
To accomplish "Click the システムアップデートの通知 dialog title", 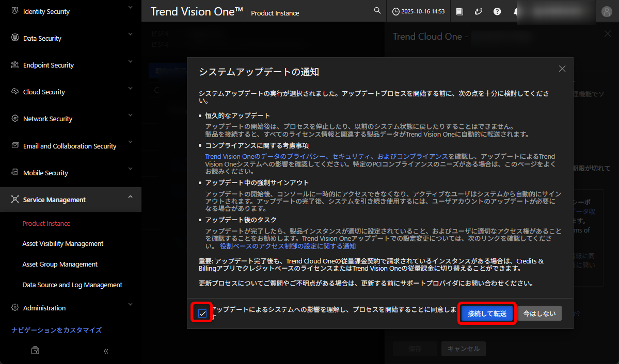I will click(259, 72).
